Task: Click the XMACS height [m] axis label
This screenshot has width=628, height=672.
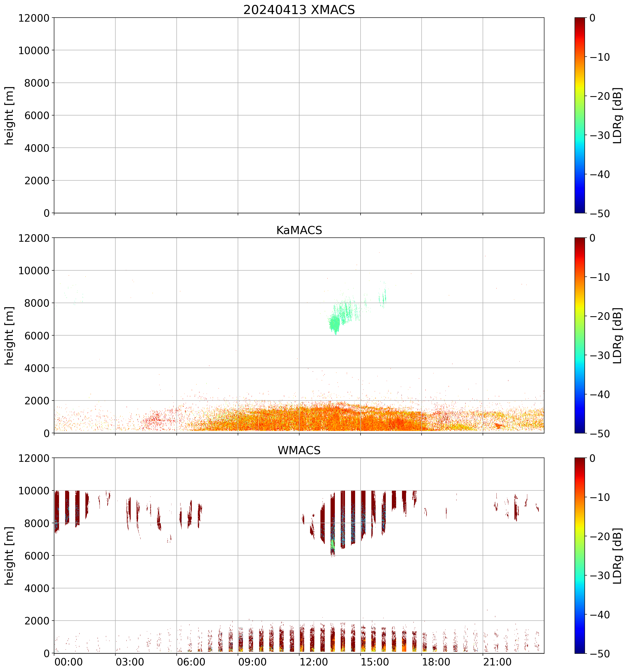Action: [9, 115]
